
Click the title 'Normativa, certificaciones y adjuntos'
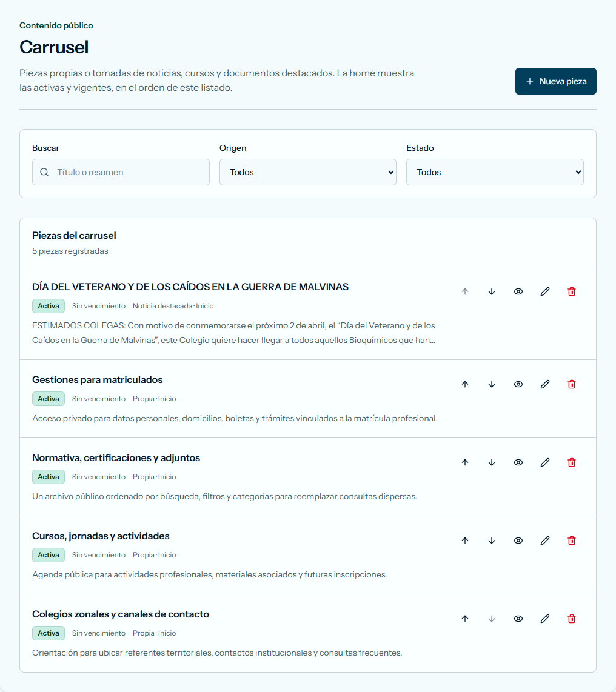(116, 457)
